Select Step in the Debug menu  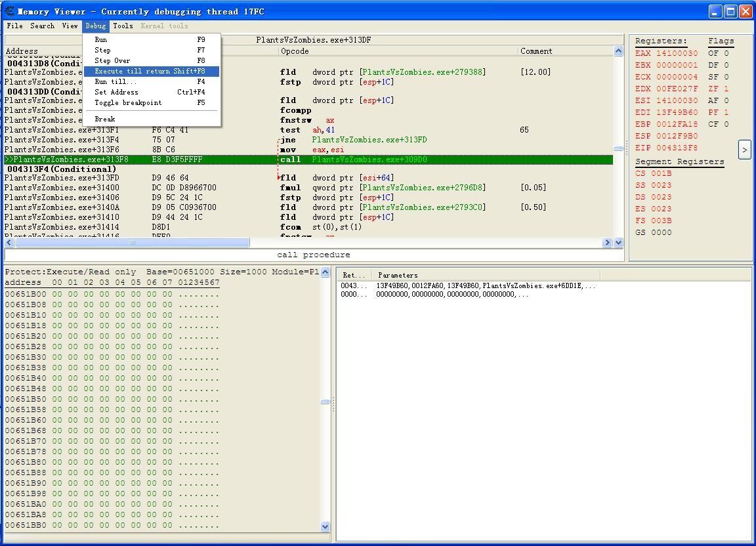pyautogui.click(x=152, y=50)
